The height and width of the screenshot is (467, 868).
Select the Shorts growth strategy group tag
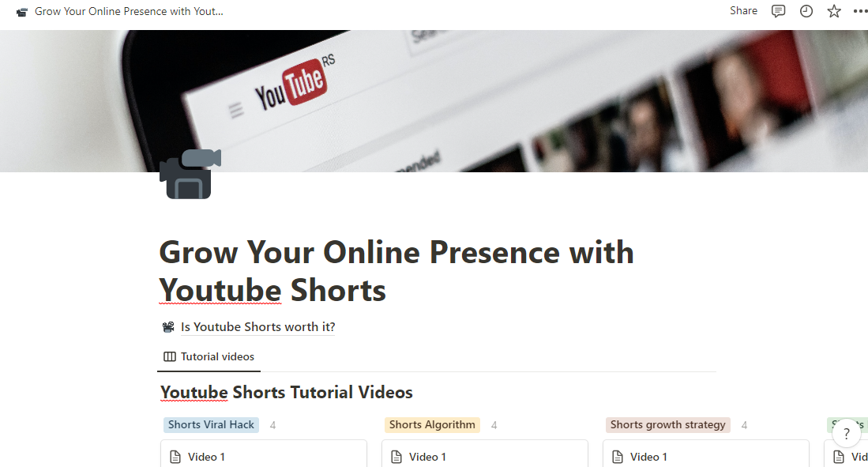click(667, 425)
